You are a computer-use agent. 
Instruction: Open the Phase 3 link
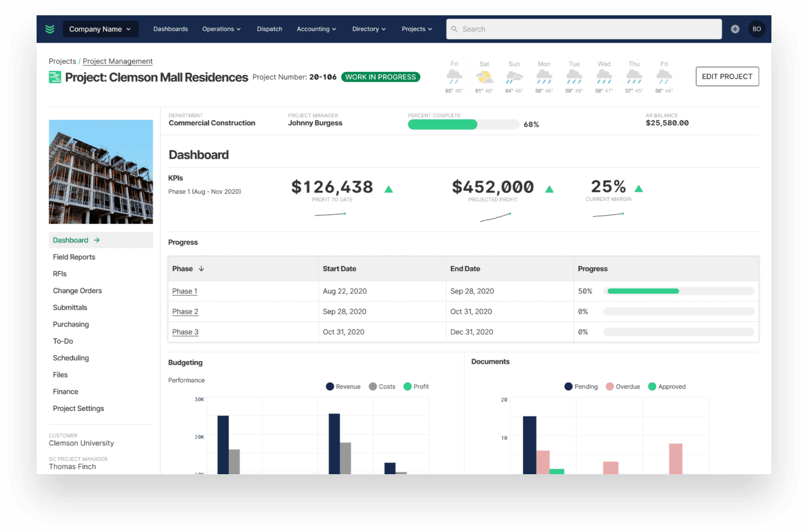pyautogui.click(x=185, y=332)
